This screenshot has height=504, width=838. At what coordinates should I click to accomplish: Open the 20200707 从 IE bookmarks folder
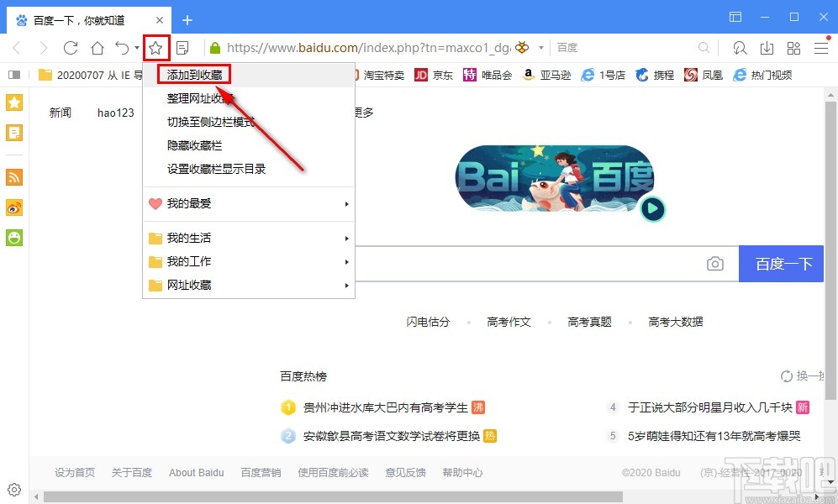91,76
